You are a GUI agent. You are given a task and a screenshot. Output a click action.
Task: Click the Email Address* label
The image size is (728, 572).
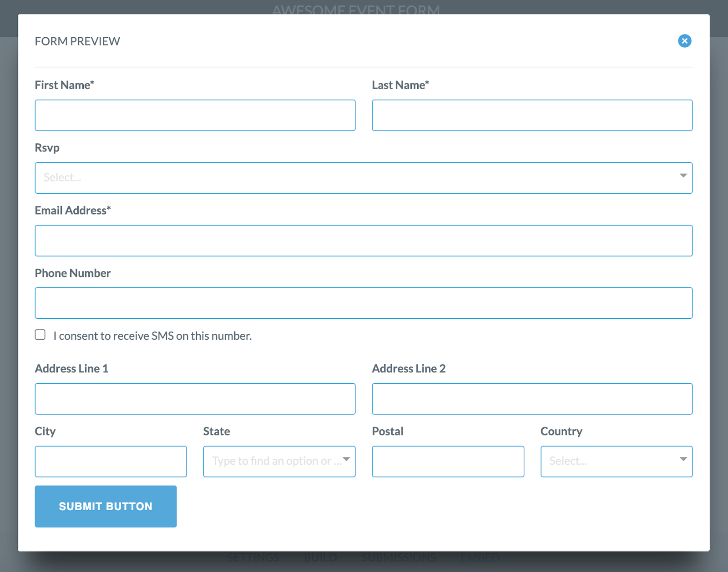[73, 211]
